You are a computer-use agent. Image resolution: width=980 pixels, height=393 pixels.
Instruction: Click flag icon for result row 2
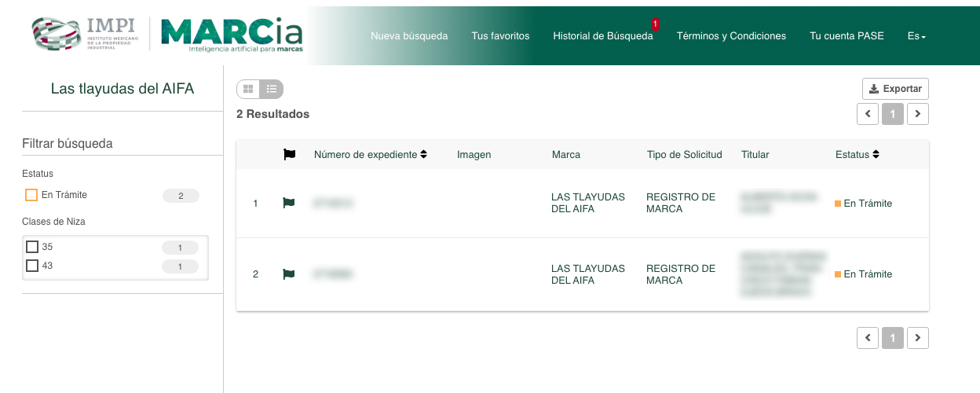tap(288, 274)
